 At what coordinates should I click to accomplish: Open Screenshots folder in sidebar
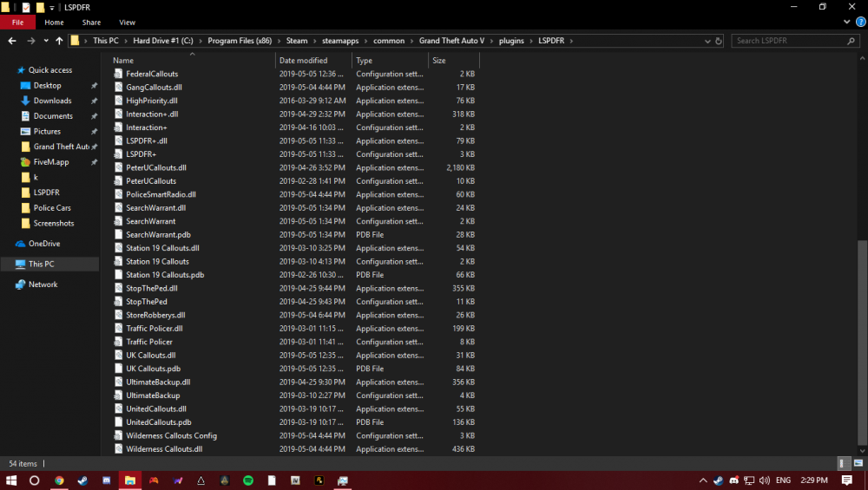tap(54, 224)
